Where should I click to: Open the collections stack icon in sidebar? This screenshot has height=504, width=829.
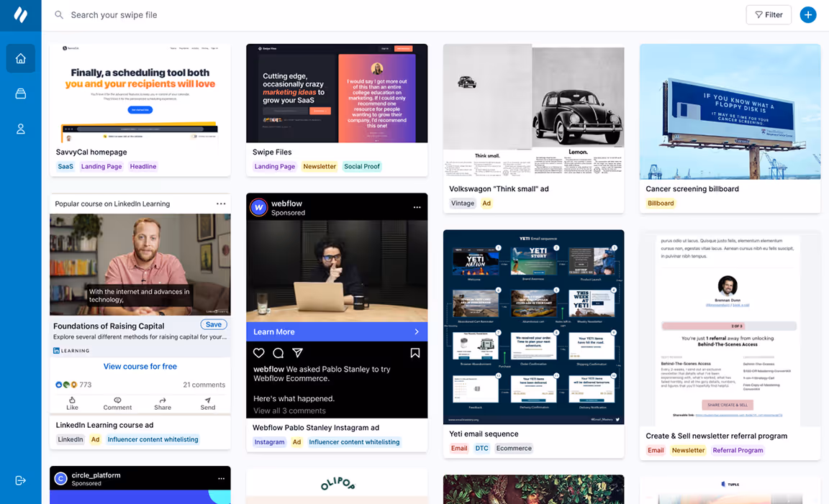pos(21,93)
